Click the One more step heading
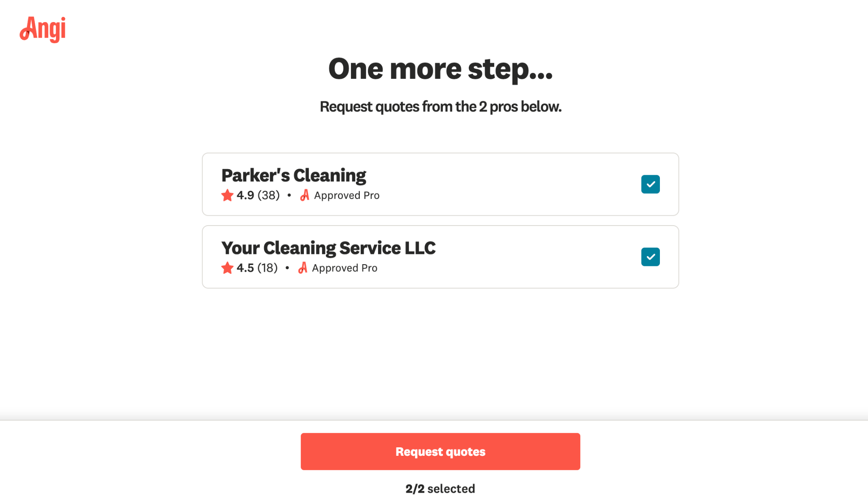This screenshot has height=502, width=868. (440, 69)
